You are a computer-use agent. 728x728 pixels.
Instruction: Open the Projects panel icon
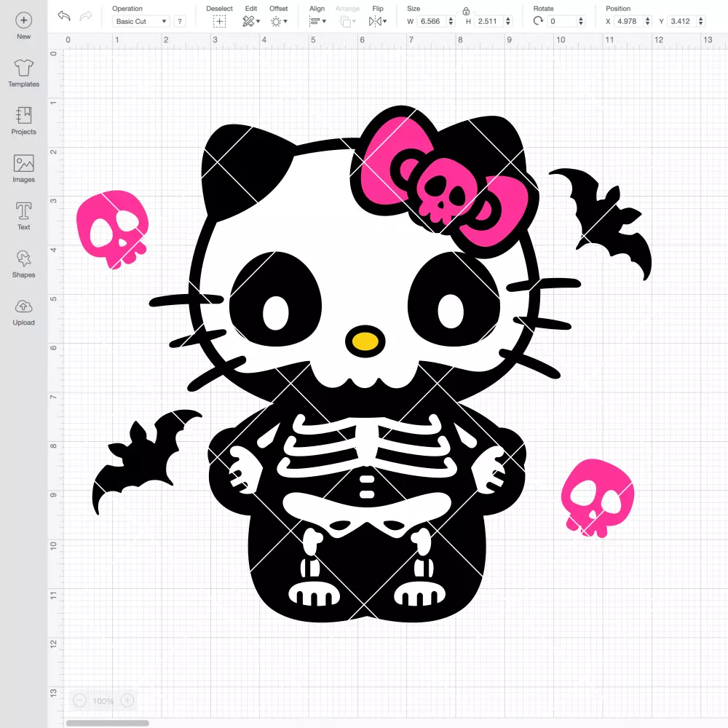pos(24,115)
